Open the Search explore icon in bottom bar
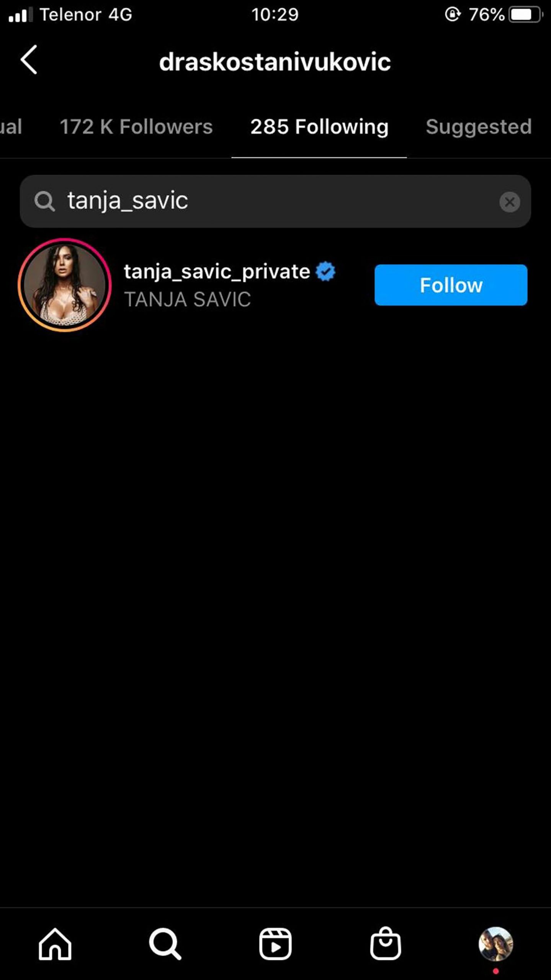The height and width of the screenshot is (980, 551). point(165,944)
